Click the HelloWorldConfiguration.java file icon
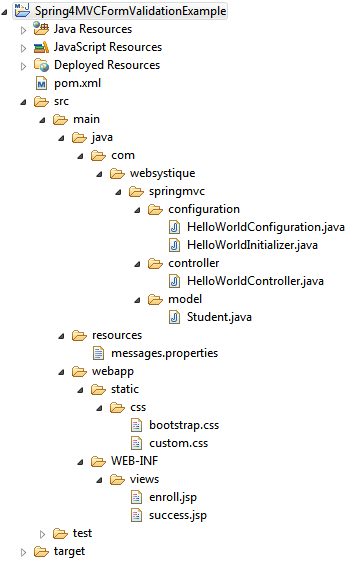Viewport: 364px width, 561px height. click(174, 227)
